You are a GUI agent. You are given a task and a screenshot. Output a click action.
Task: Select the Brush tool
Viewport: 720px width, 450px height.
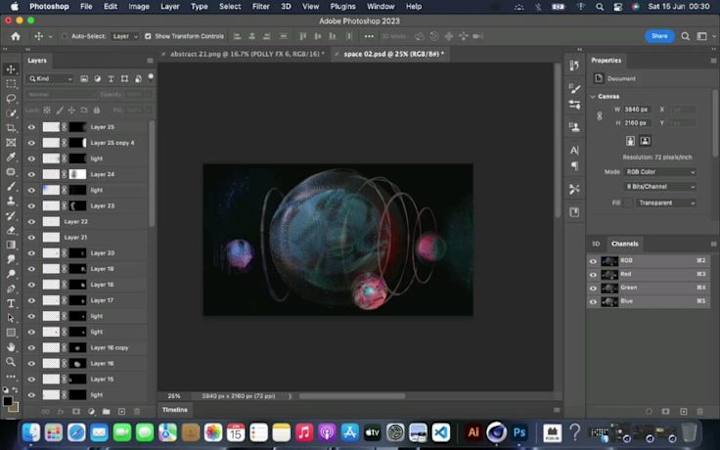[x=11, y=186]
